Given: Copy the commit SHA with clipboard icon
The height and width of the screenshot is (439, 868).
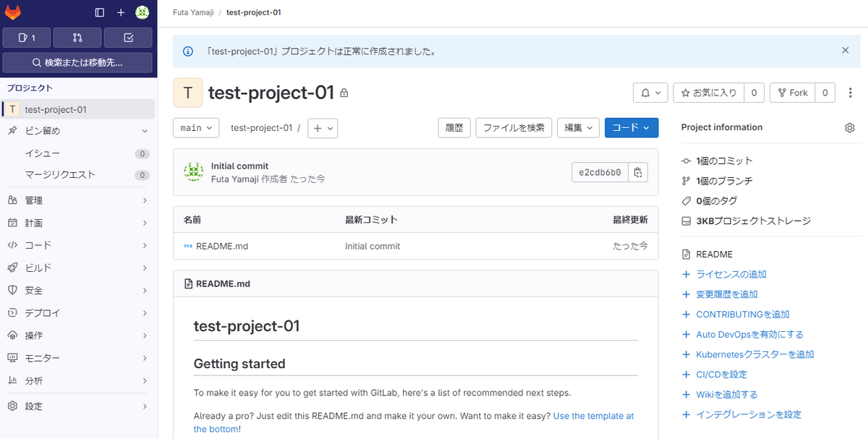Looking at the screenshot, I should [x=638, y=172].
